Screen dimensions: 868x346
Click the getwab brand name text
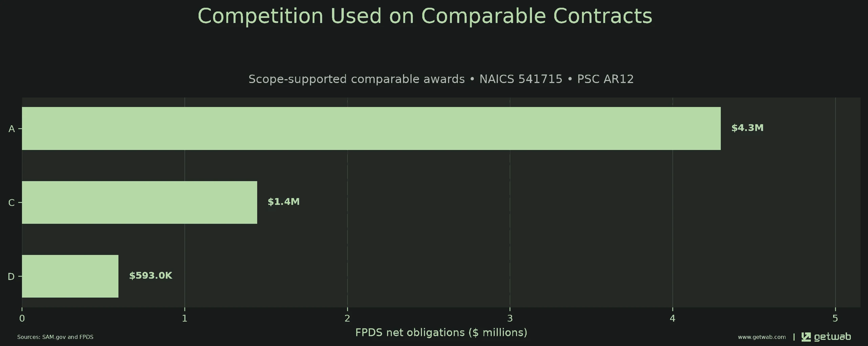click(x=832, y=337)
